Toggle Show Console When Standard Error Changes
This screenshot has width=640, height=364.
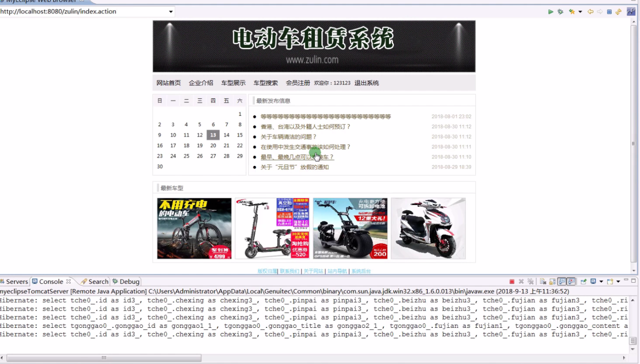pyautogui.click(x=571, y=282)
